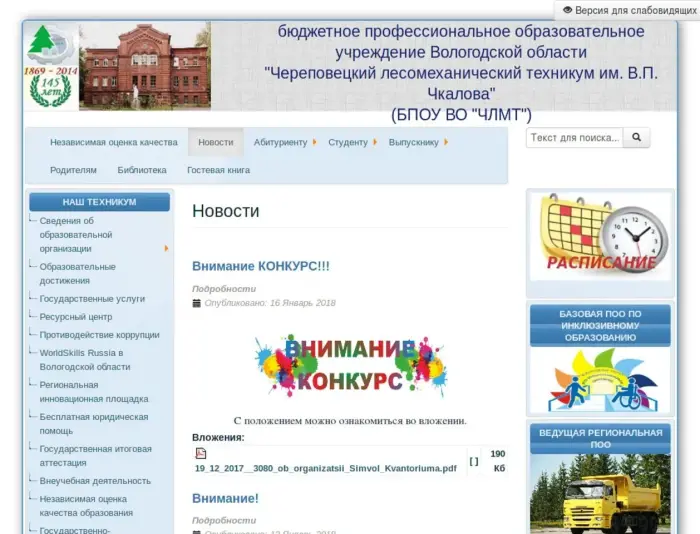Open Внеучебная деятельность in sidebar

pos(95,481)
